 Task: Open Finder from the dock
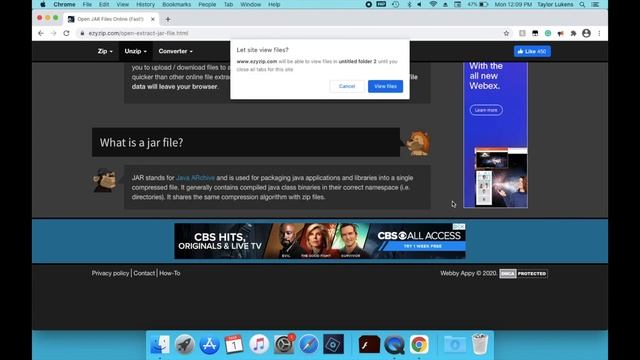click(x=160, y=344)
